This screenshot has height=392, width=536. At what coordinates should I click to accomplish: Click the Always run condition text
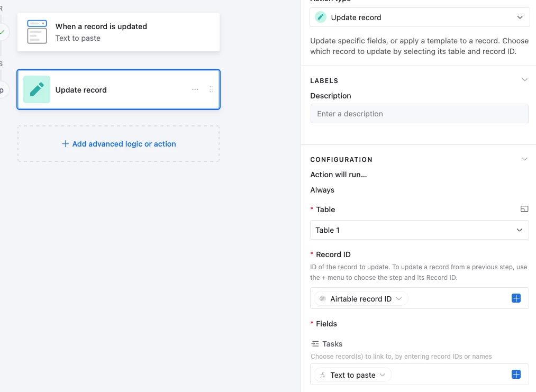(322, 190)
